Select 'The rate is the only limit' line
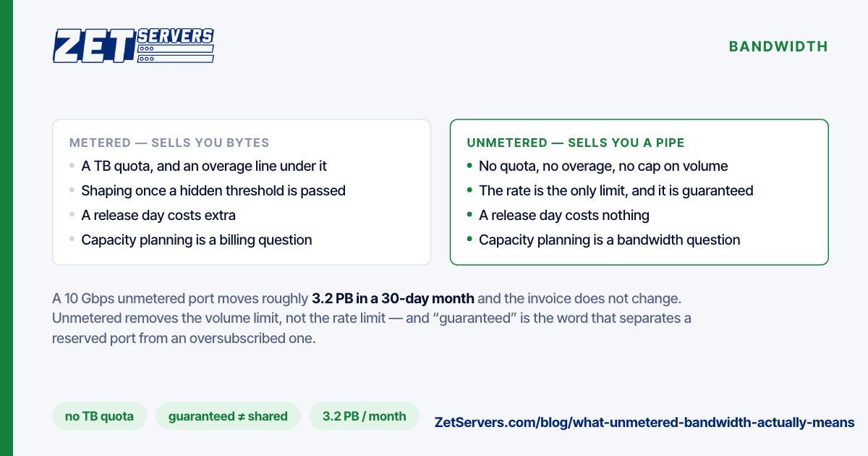The image size is (868, 456). point(616,191)
